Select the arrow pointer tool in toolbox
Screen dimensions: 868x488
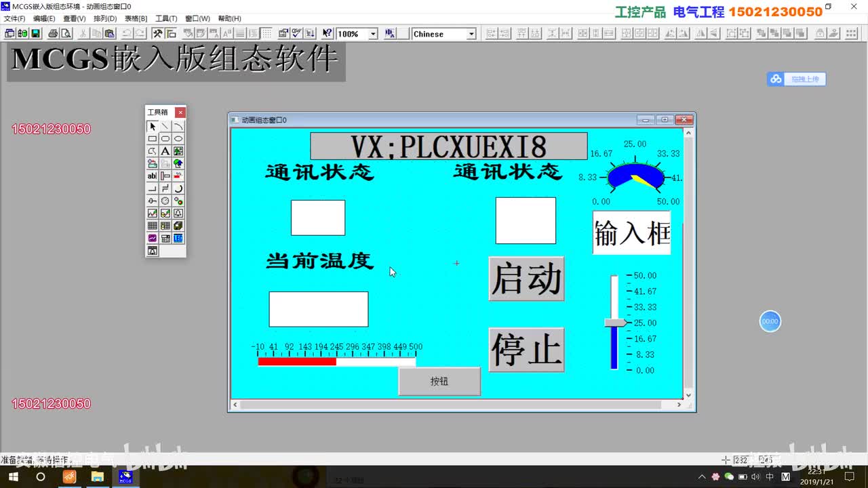pos(153,126)
